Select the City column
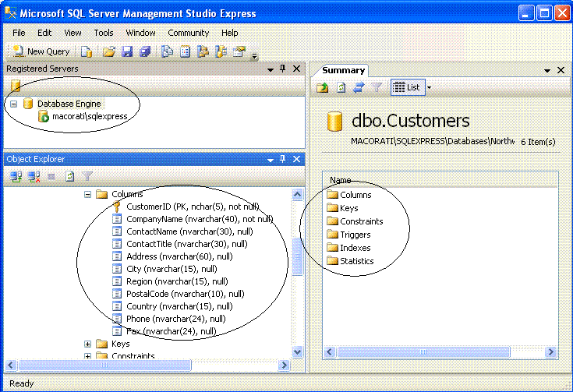This screenshot has width=573, height=392. [172, 269]
